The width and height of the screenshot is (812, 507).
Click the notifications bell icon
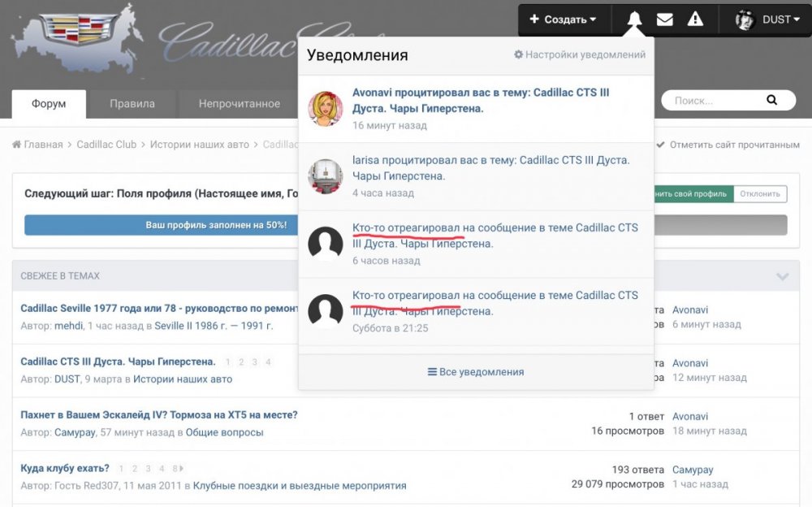(634, 19)
